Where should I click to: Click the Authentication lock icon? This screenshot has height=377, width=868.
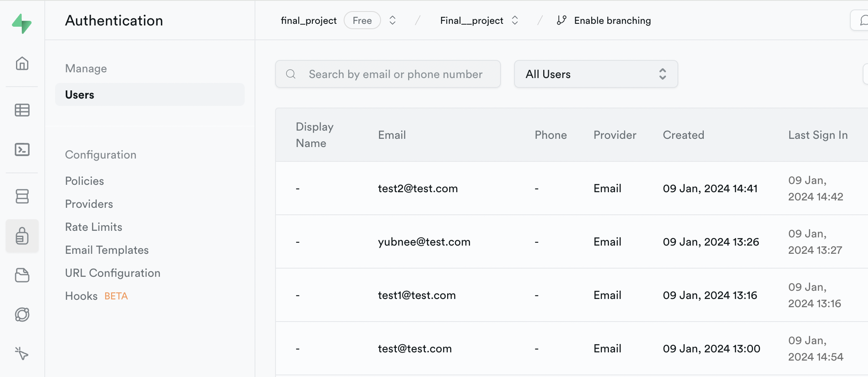point(22,236)
